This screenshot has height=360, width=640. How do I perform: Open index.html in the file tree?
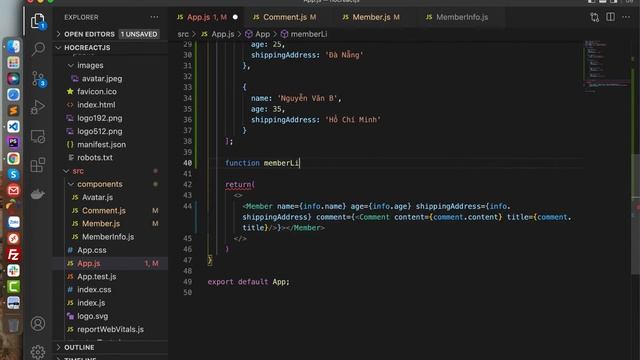point(96,105)
